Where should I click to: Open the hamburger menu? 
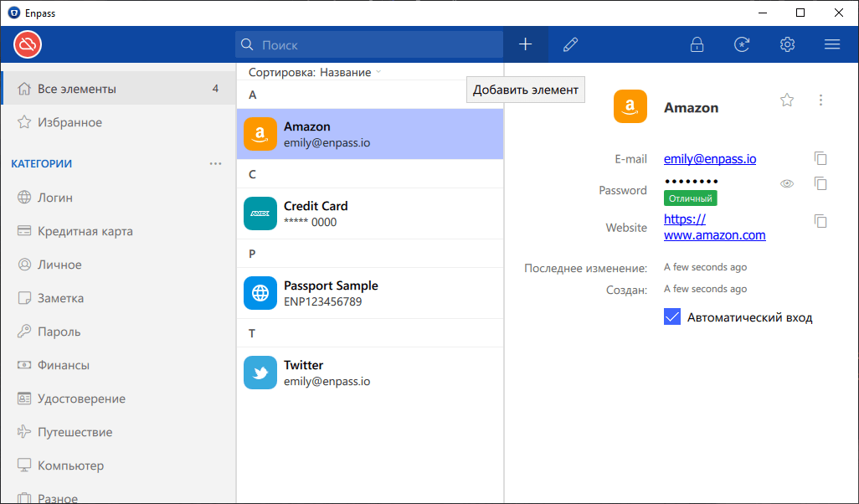(832, 44)
